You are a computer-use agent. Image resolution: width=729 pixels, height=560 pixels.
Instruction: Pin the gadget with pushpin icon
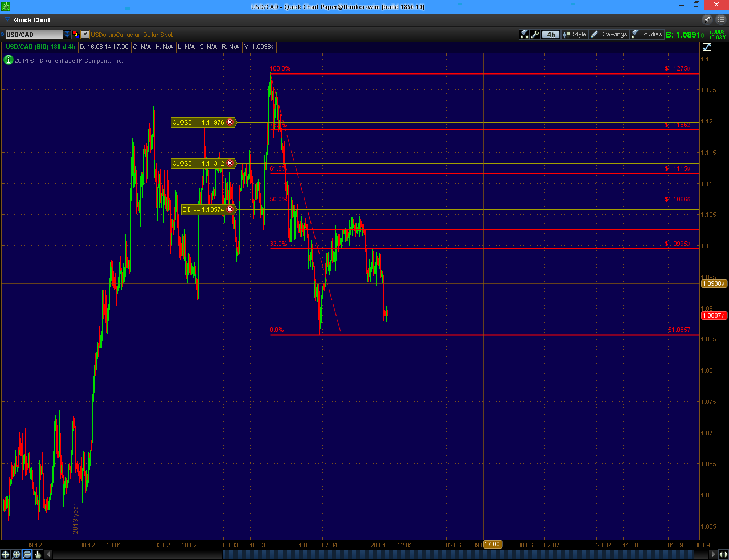tap(708, 19)
